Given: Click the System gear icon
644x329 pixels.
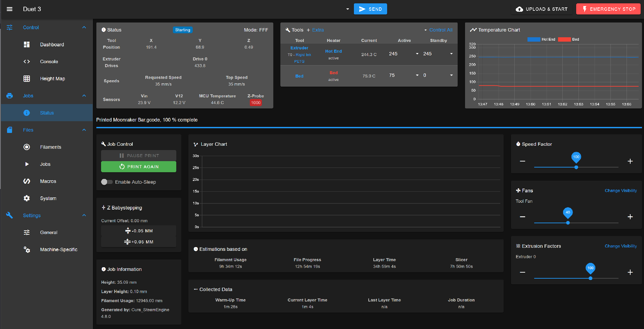Looking at the screenshot, I should click(27, 198).
